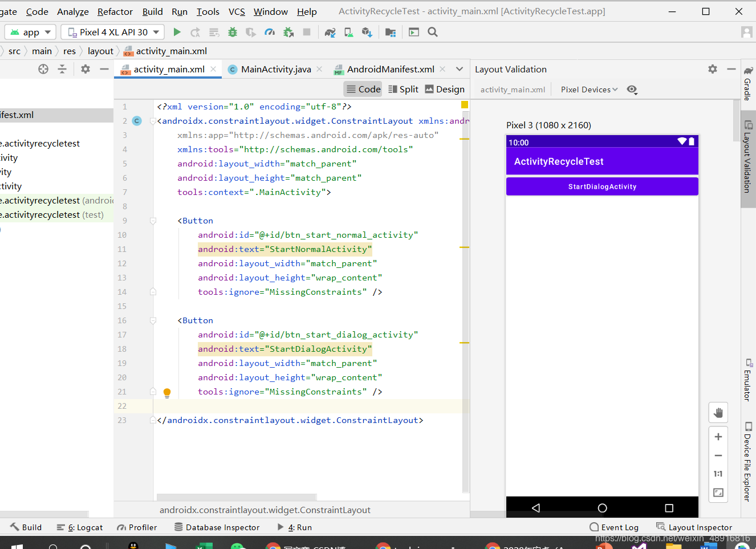
Task: Hide the project panel with minus icon
Action: coord(104,69)
